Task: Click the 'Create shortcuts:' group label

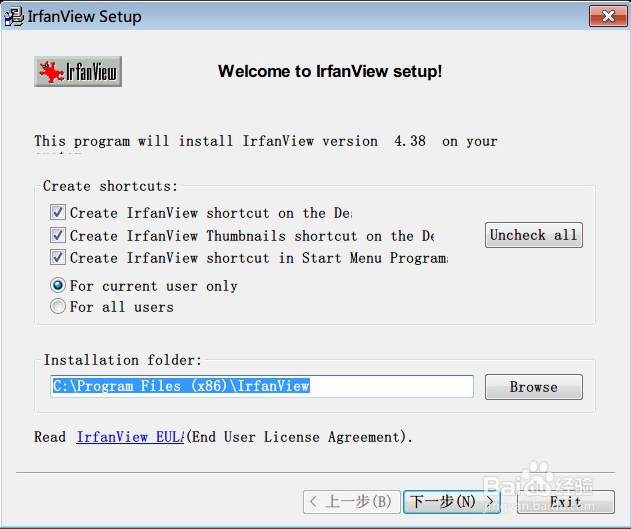Action: [110, 186]
